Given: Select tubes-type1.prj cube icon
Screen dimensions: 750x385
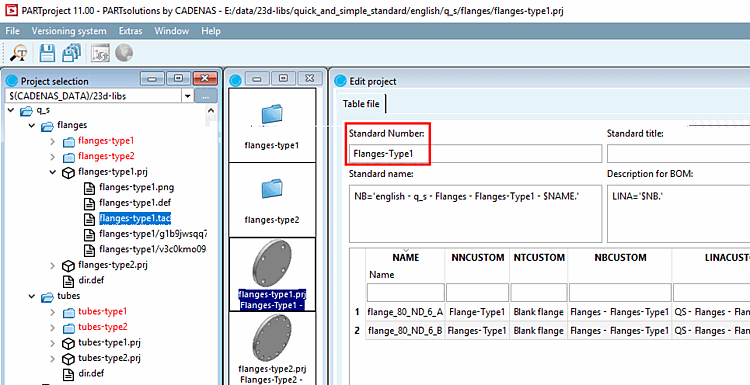Looking at the screenshot, I should [69, 343].
